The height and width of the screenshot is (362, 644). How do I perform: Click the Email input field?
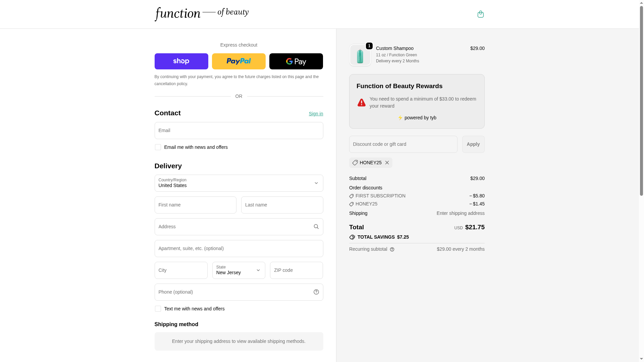point(238,130)
